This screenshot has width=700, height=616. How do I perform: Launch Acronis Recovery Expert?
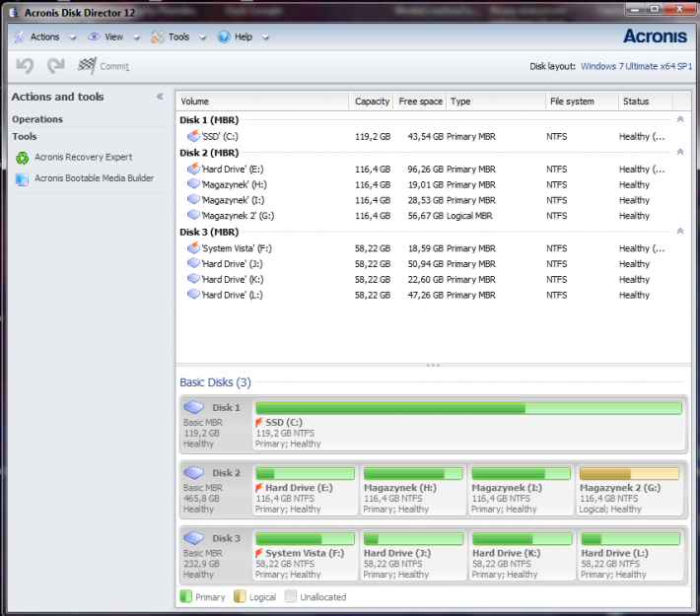pyautogui.click(x=84, y=157)
